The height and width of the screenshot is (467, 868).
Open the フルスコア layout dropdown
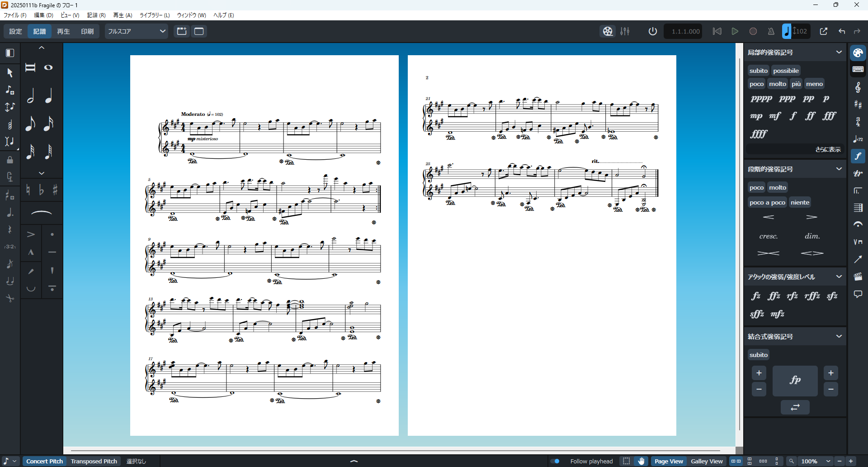click(137, 31)
